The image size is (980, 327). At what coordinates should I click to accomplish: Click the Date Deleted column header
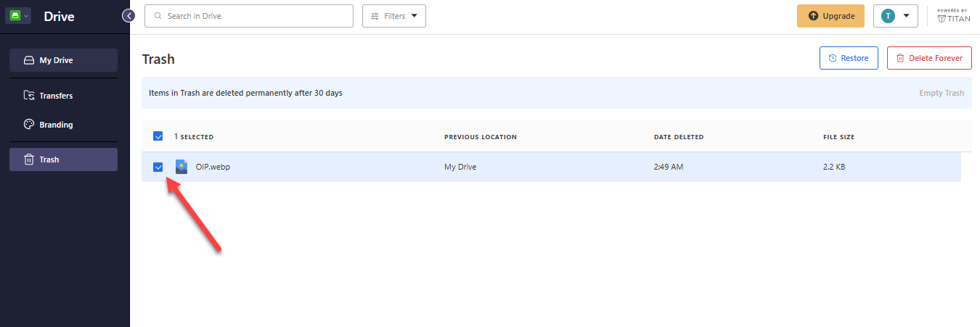679,137
